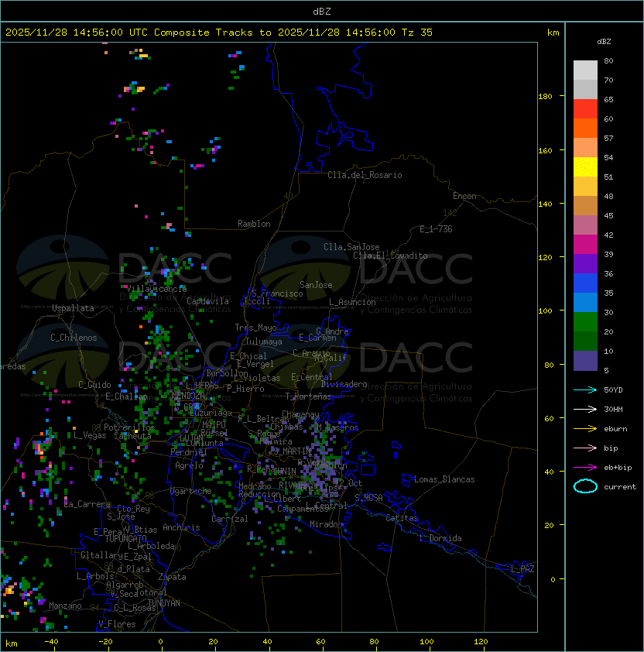Click the 'km' label at bottom-left
Image resolution: width=644 pixels, height=652 pixels.
point(12,643)
